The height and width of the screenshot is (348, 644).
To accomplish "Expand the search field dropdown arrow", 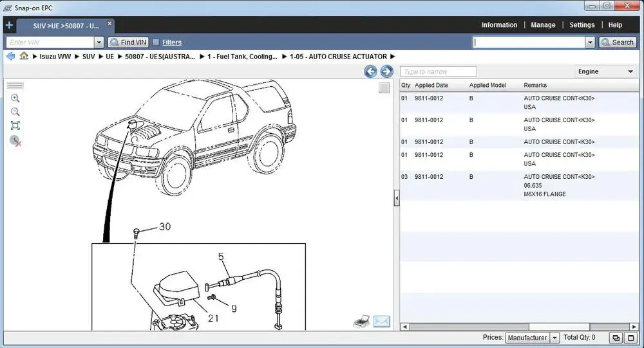I will pyautogui.click(x=590, y=42).
